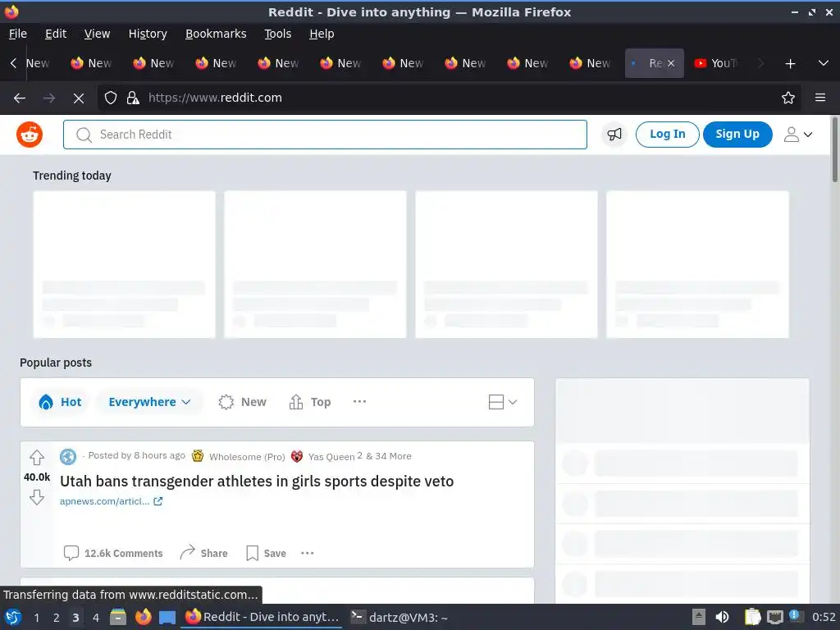Sort popular posts by Top

(x=309, y=402)
